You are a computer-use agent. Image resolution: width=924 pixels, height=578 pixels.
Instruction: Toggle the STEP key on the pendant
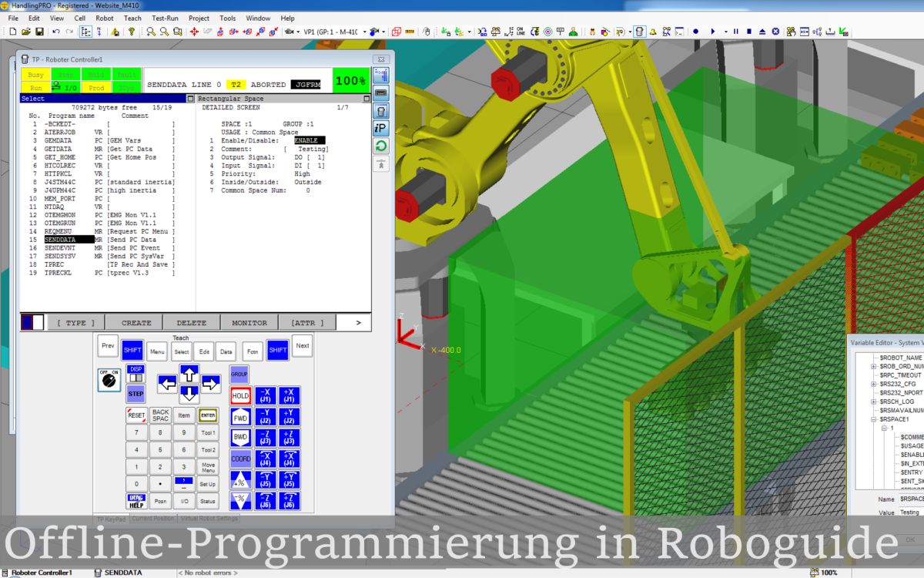click(136, 394)
